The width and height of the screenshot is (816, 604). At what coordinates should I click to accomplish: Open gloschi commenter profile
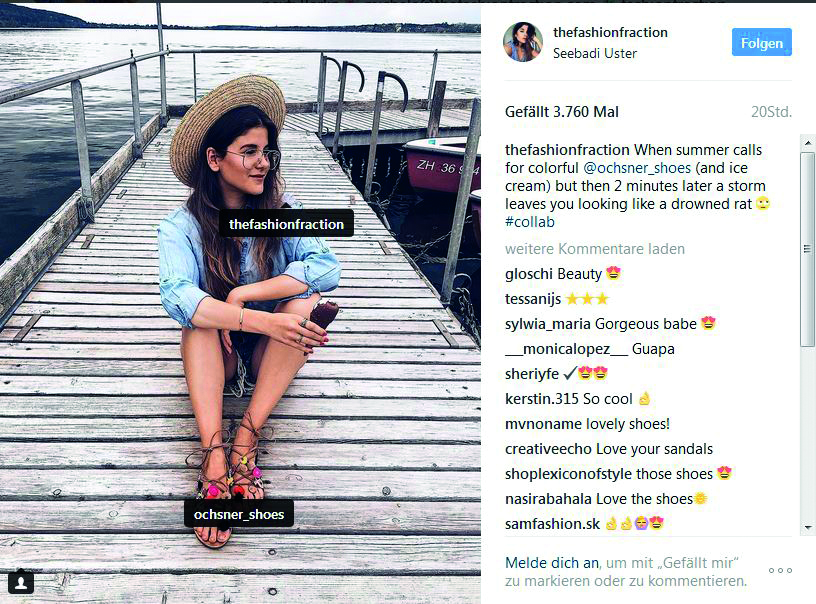529,274
